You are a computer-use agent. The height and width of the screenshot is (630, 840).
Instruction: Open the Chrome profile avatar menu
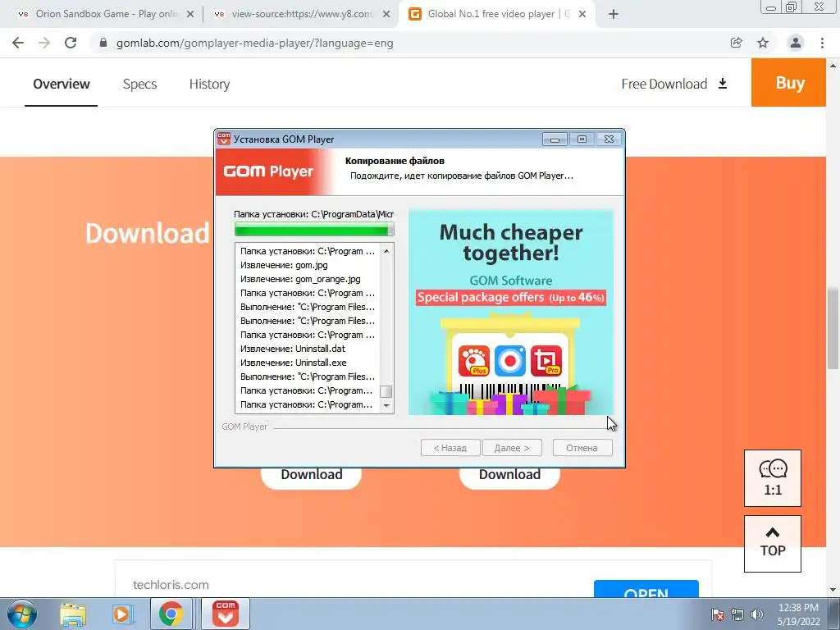(796, 43)
